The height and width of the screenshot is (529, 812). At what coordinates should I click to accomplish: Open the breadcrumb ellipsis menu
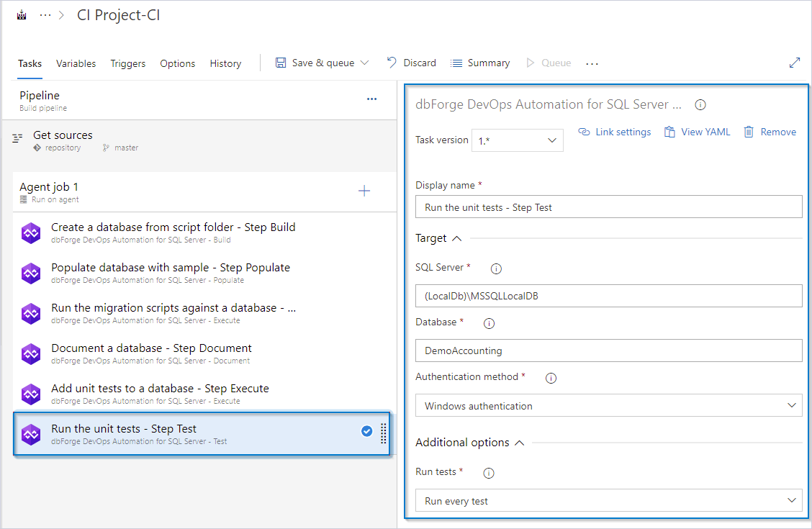point(45,15)
